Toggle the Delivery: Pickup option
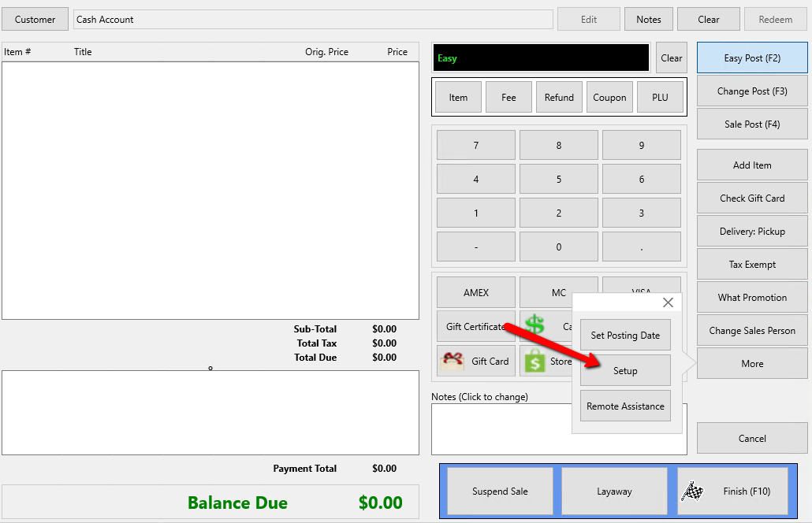This screenshot has height=523, width=812. tap(752, 232)
